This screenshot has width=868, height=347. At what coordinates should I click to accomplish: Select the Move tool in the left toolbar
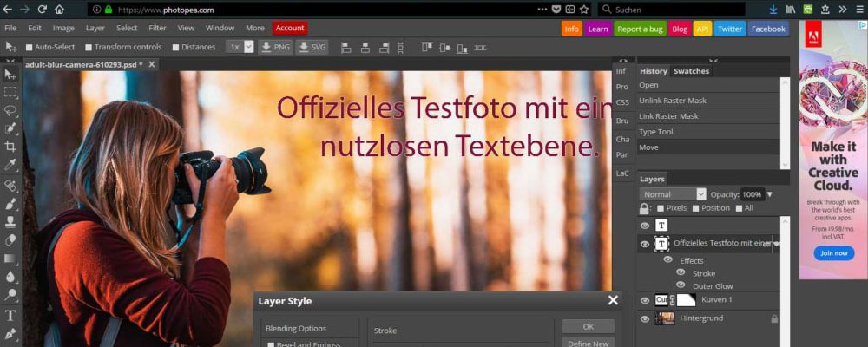tap(10, 74)
